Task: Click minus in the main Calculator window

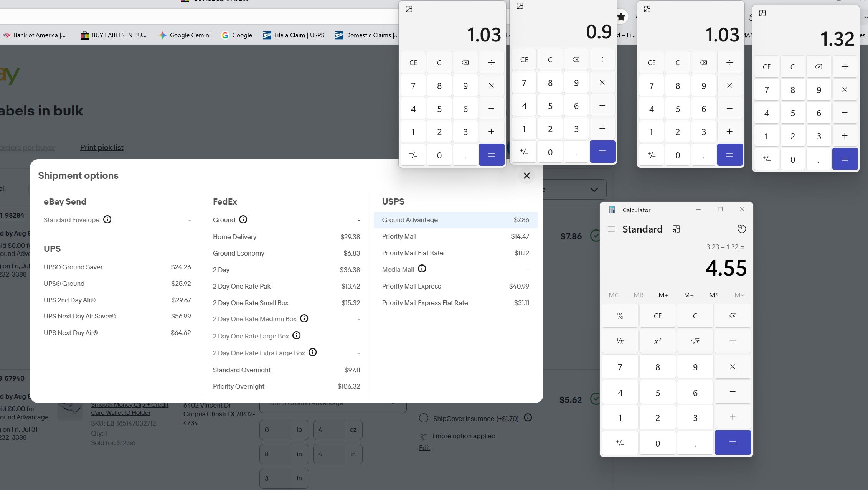Action: (733, 392)
